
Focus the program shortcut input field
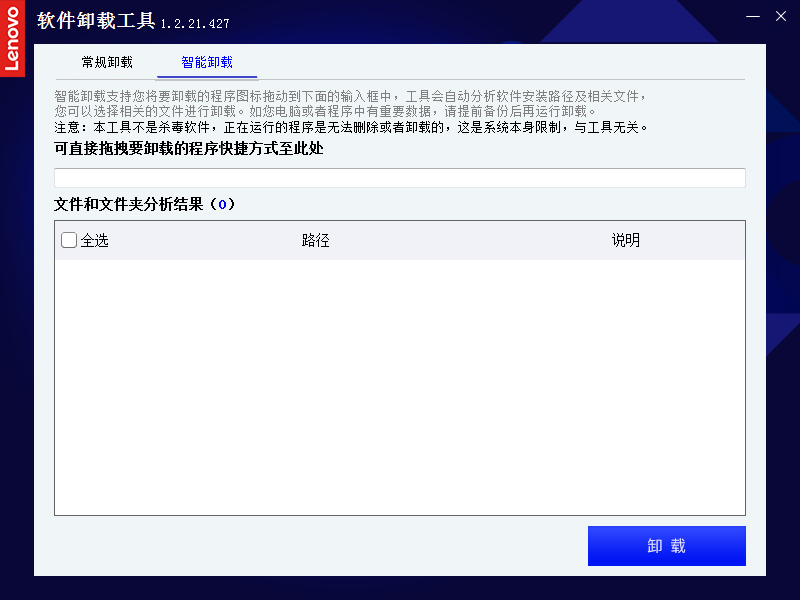click(x=399, y=178)
